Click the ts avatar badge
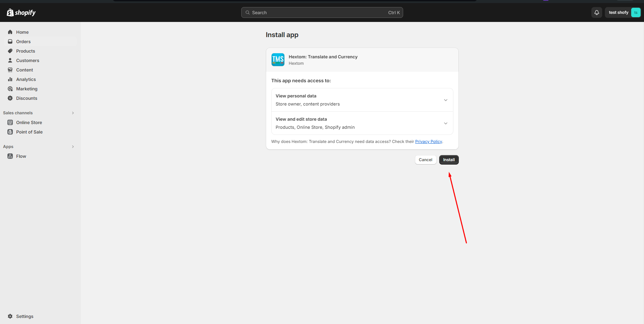Image resolution: width=644 pixels, height=324 pixels. (x=636, y=12)
